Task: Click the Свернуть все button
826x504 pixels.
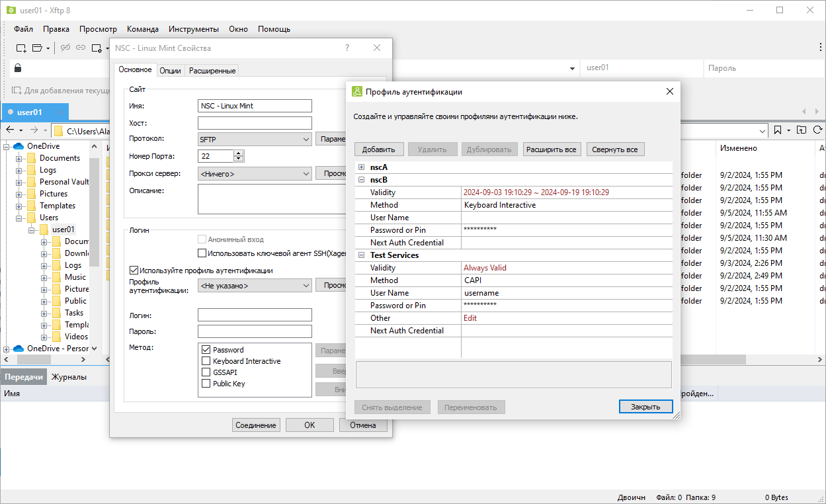Action: (x=615, y=149)
